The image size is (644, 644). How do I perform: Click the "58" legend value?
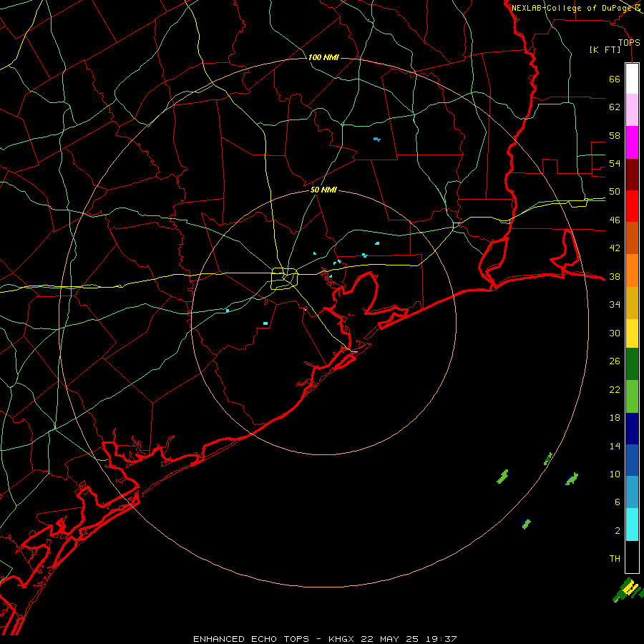click(615, 135)
